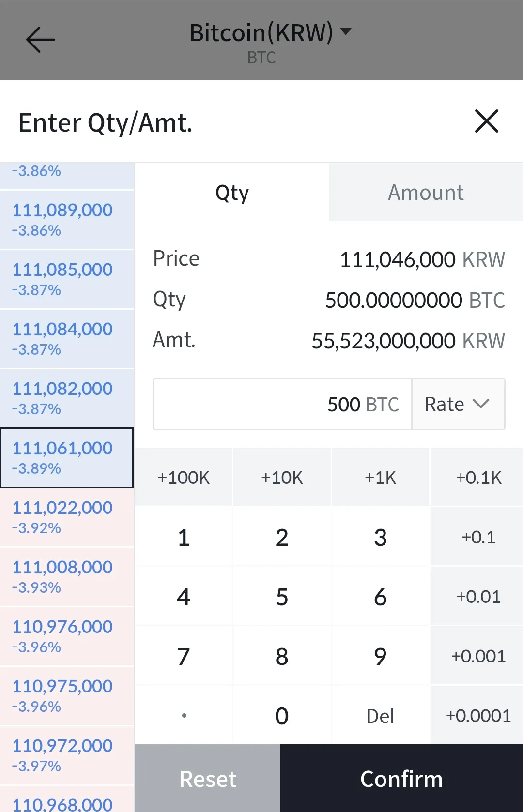Tap the +0.01 increment key

pyautogui.click(x=477, y=597)
